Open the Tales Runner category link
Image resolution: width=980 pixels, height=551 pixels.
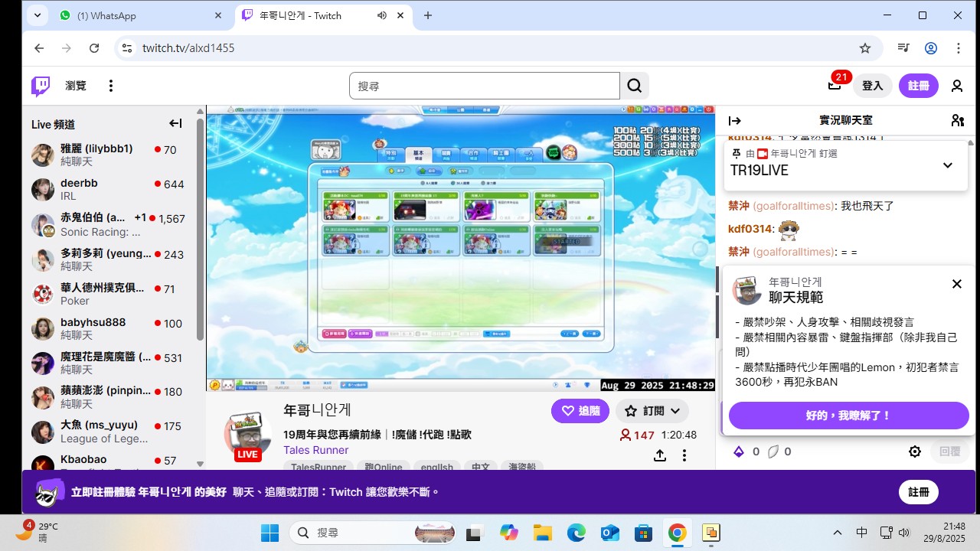coord(315,450)
